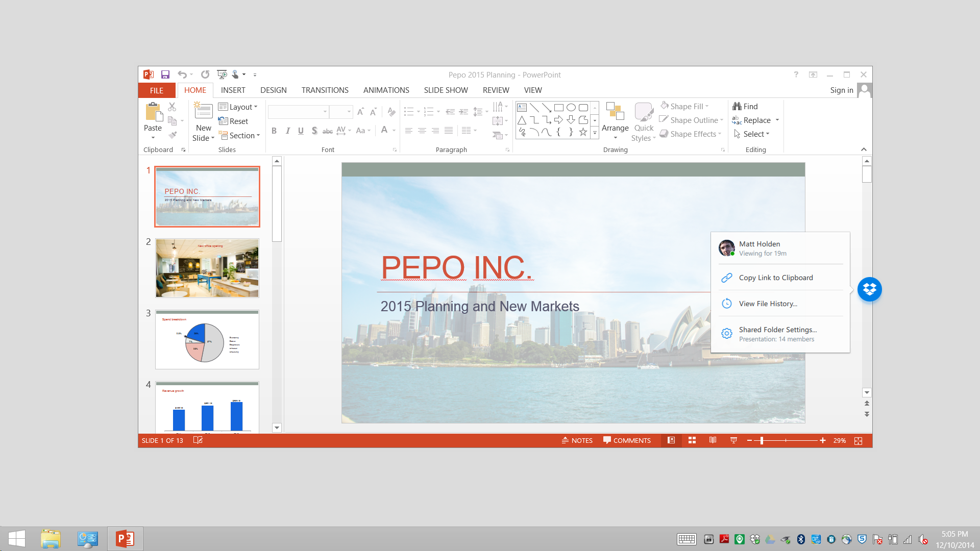Switch to Slide Sorter view toggle
This screenshot has height=551, width=980.
click(691, 440)
